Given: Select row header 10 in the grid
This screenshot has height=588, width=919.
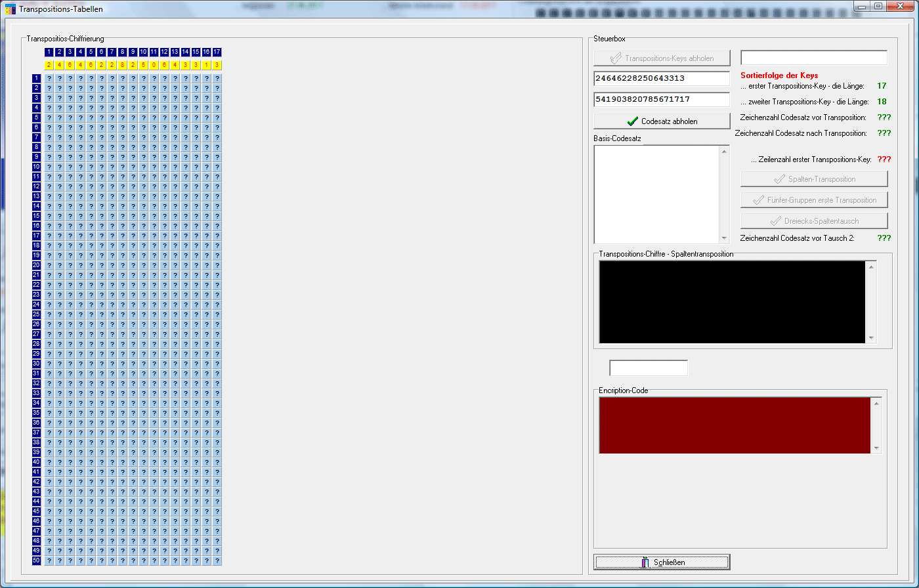Looking at the screenshot, I should (37, 167).
